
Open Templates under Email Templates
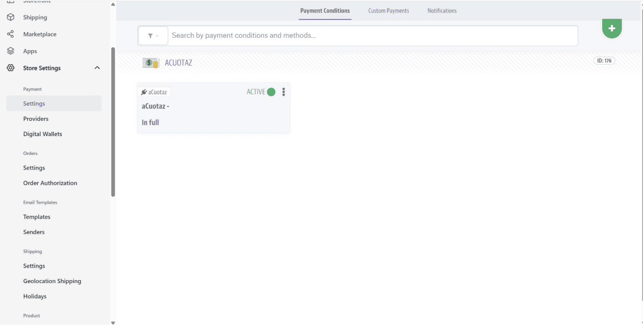tap(37, 216)
